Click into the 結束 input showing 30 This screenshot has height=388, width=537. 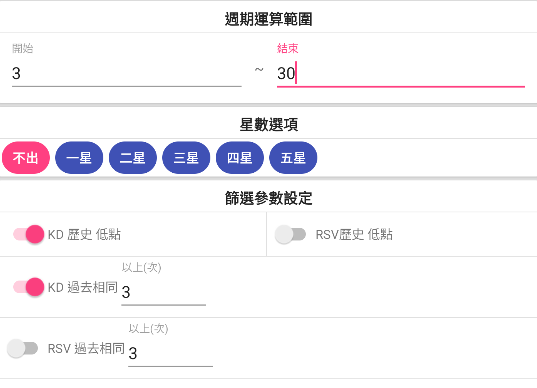[x=401, y=73]
